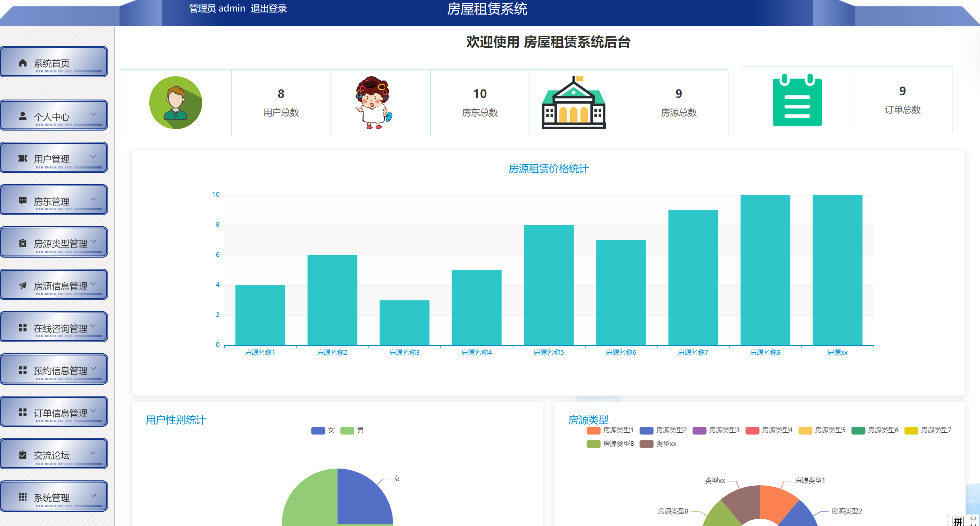Expand the 房源类型管理 chevron
This screenshot has height=526, width=980.
tap(94, 241)
